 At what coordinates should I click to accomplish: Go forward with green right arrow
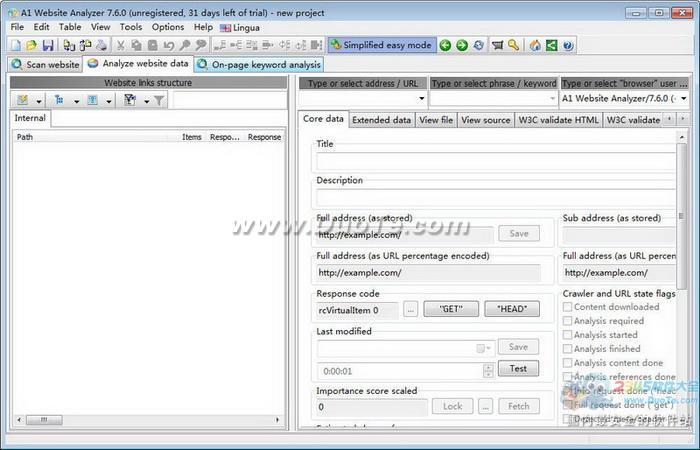click(x=462, y=45)
